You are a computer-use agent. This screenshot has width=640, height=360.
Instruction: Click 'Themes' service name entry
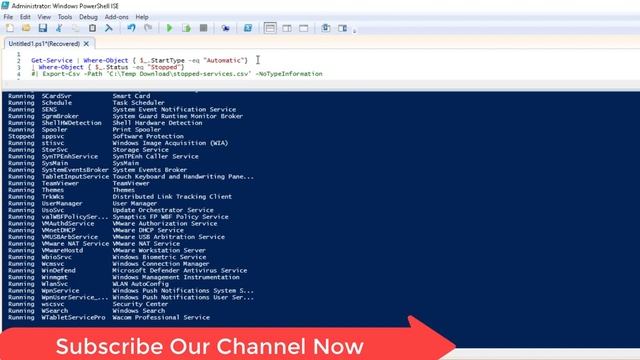point(53,190)
